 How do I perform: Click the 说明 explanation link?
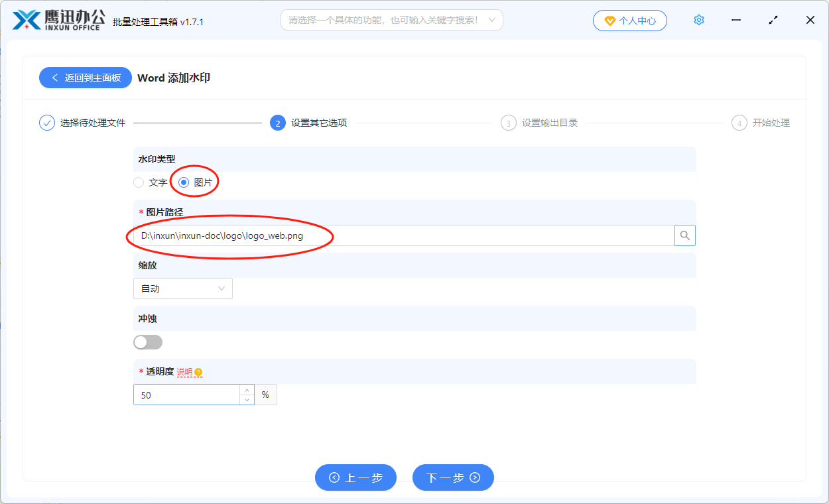pyautogui.click(x=184, y=372)
